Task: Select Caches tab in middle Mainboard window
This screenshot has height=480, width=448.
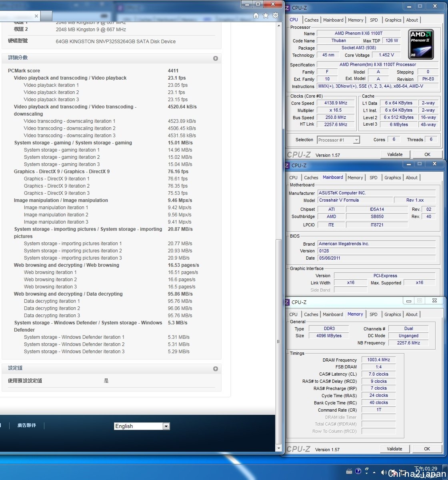Action: coord(311,178)
